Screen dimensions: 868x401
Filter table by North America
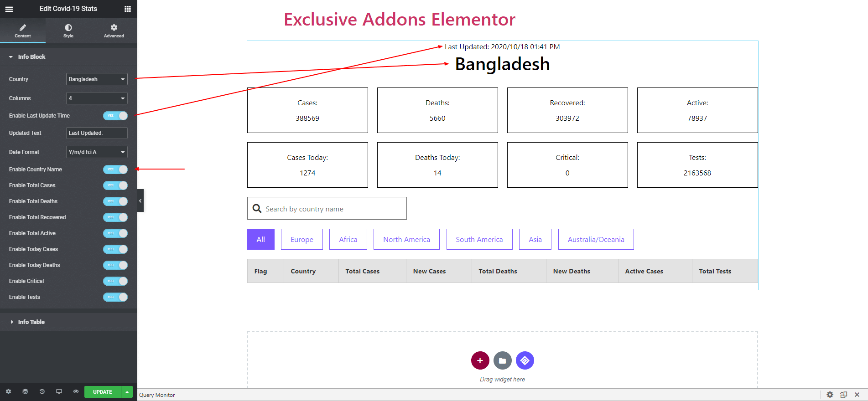(x=406, y=239)
